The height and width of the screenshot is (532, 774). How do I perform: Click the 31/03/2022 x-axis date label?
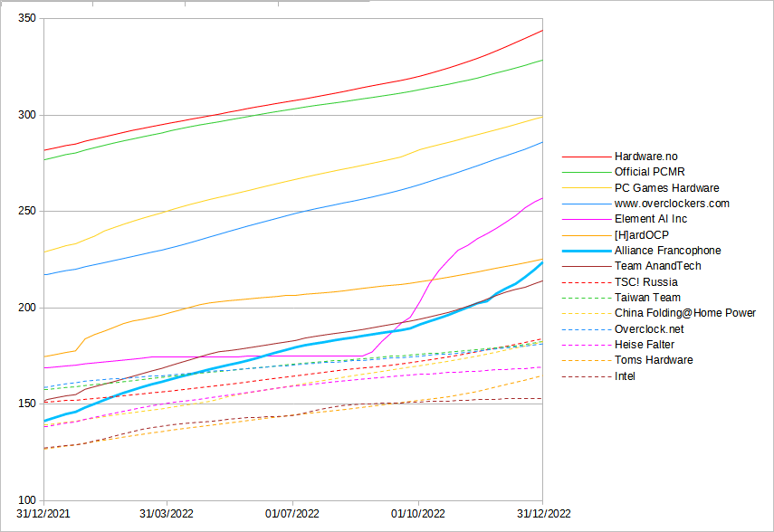click(168, 514)
